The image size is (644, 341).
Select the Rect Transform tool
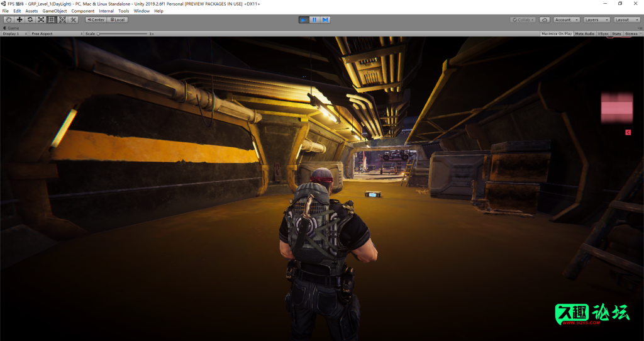[x=52, y=20]
